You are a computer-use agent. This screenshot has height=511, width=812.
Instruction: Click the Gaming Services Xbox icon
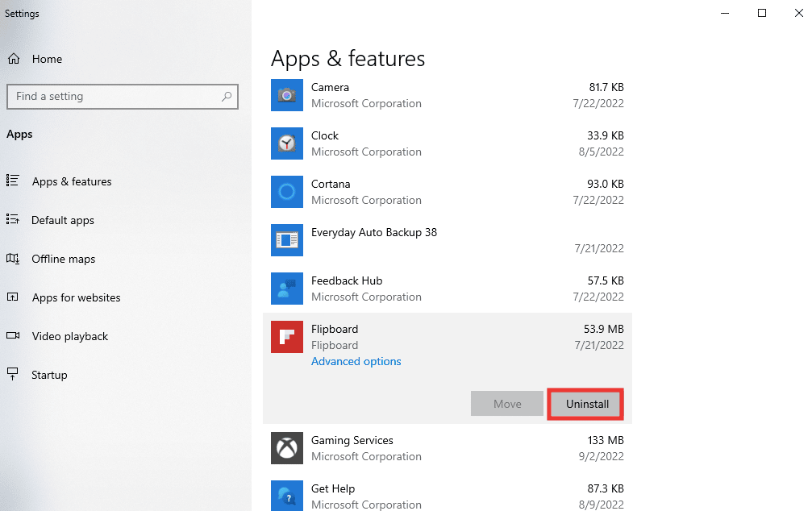287,448
